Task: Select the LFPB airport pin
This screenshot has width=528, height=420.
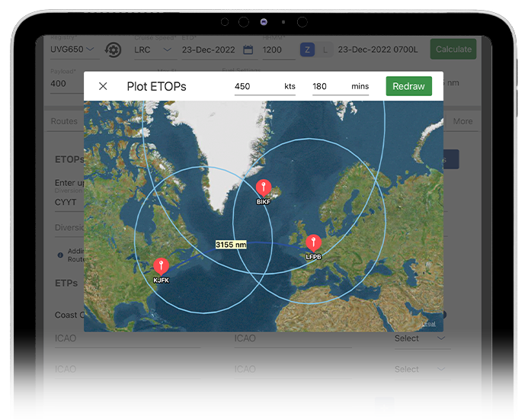Action: [313, 243]
